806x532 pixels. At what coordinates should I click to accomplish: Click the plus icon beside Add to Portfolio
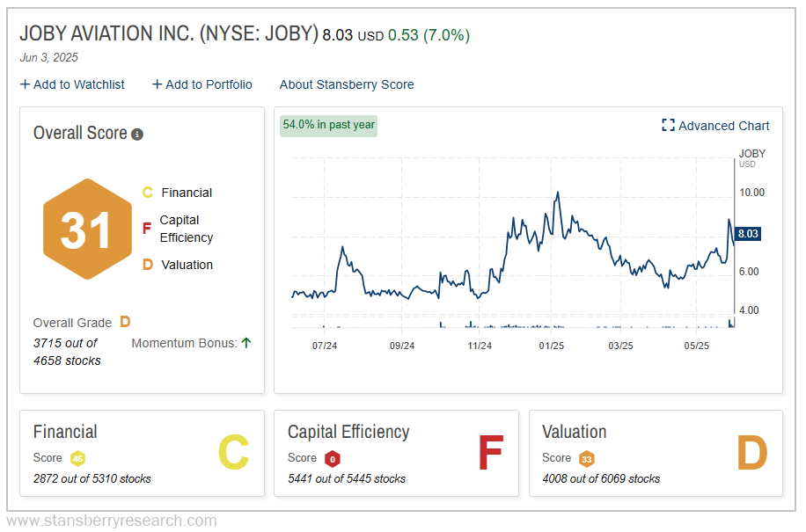click(x=157, y=84)
